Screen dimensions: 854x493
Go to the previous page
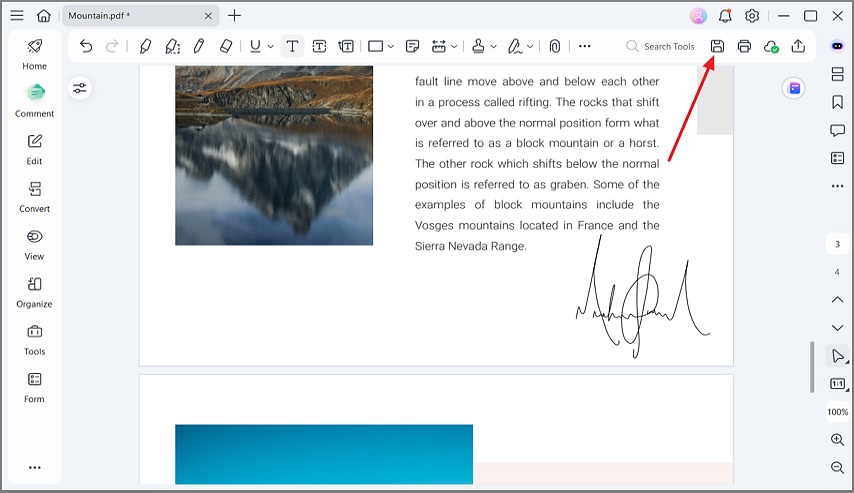click(x=837, y=300)
